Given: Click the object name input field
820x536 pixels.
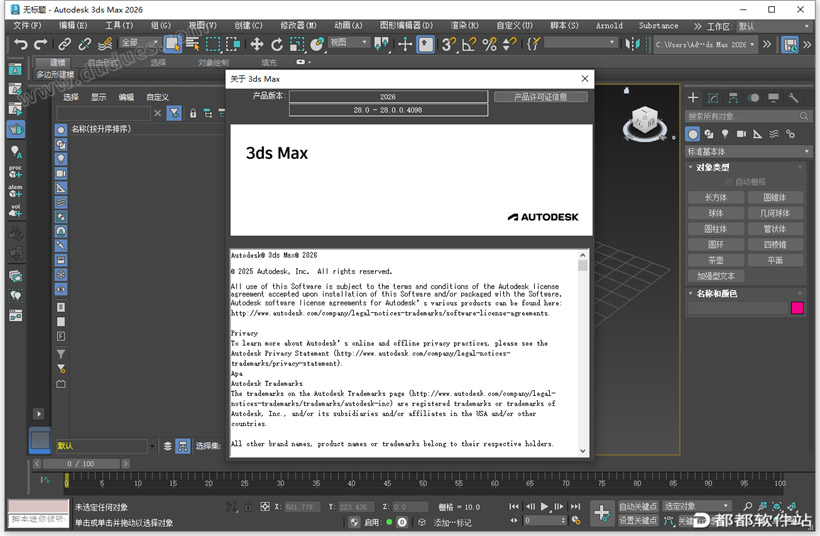Looking at the screenshot, I should tap(737, 308).
